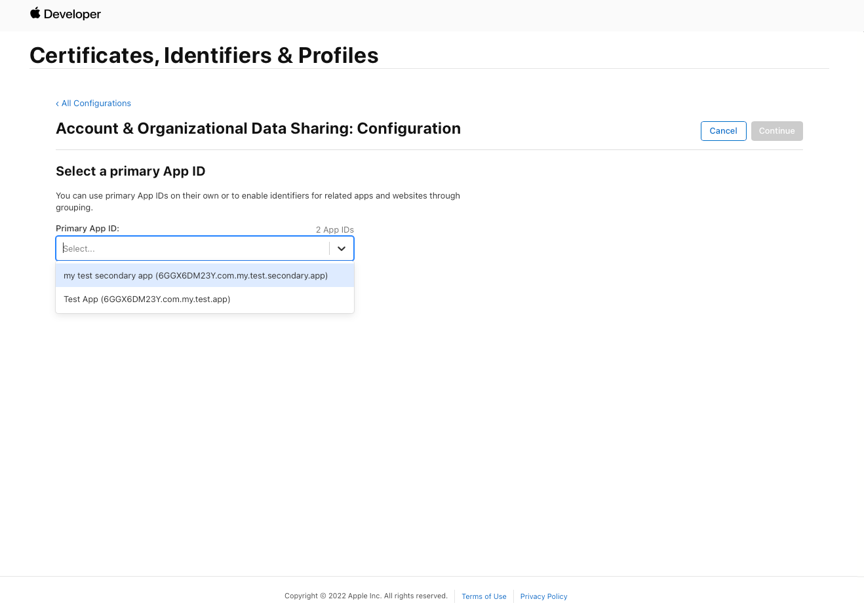Click the highlighted secondary app list entry

point(195,275)
